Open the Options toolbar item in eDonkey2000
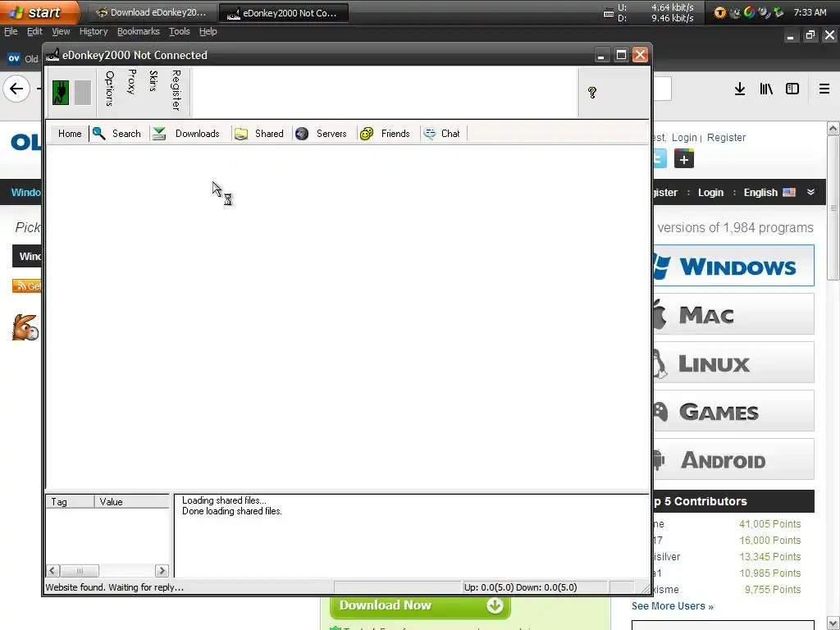This screenshot has height=630, width=840. pos(110,88)
